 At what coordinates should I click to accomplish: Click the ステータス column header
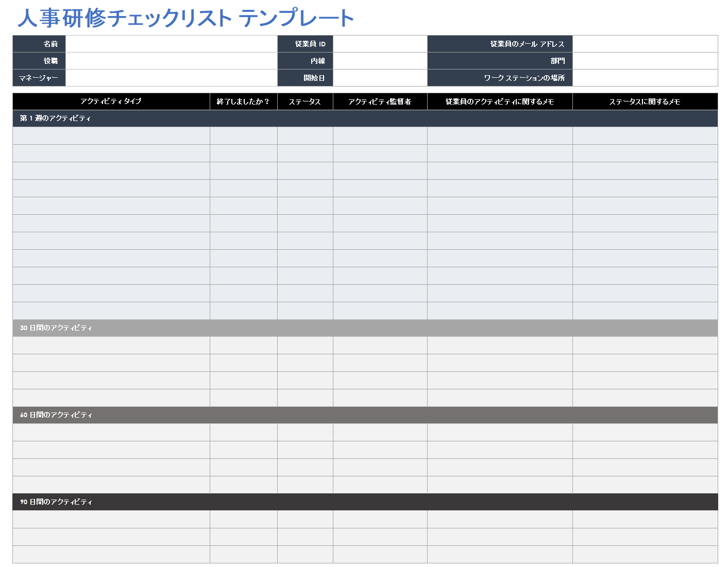click(306, 101)
